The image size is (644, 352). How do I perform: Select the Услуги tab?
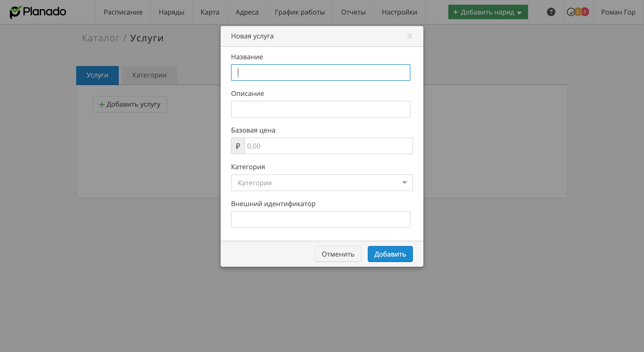pos(97,75)
